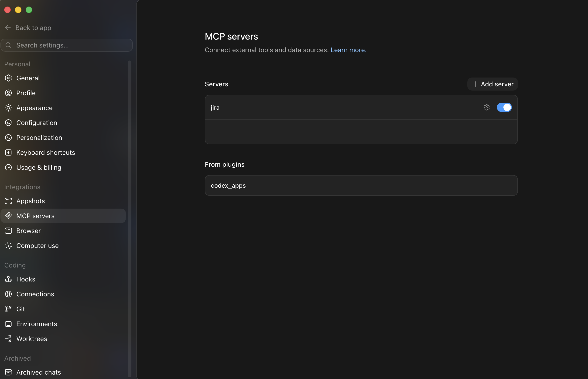The height and width of the screenshot is (379, 588).
Task: Go to the Connections settings
Action: point(63,294)
